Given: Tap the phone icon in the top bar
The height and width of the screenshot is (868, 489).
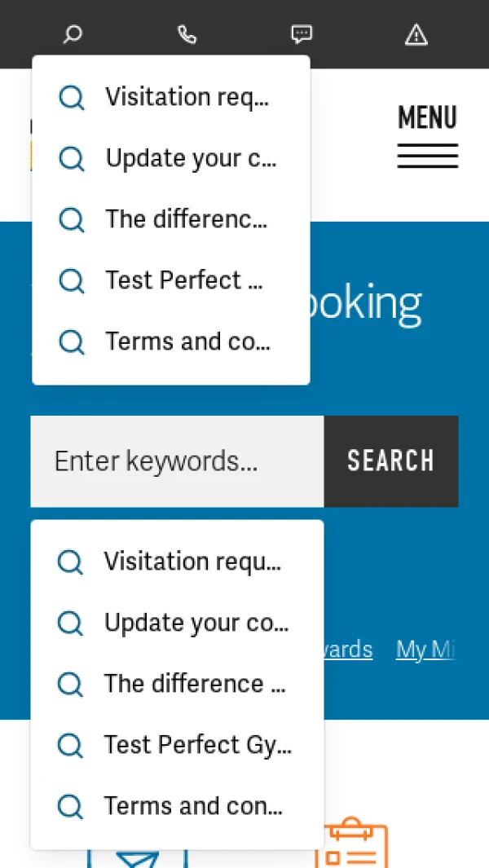Looking at the screenshot, I should coord(187,34).
